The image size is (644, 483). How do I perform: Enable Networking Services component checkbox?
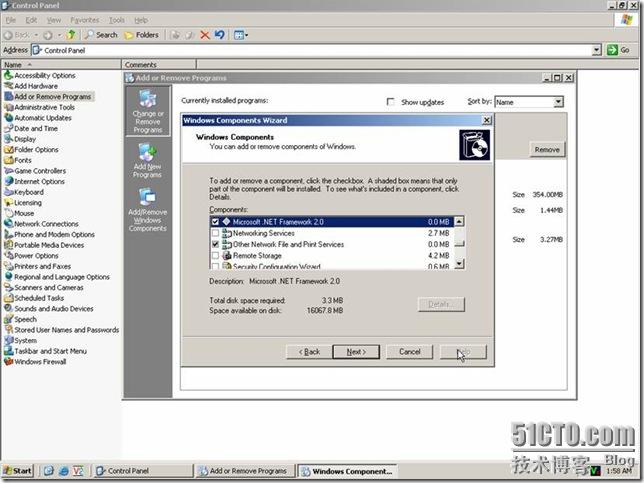tap(215, 233)
